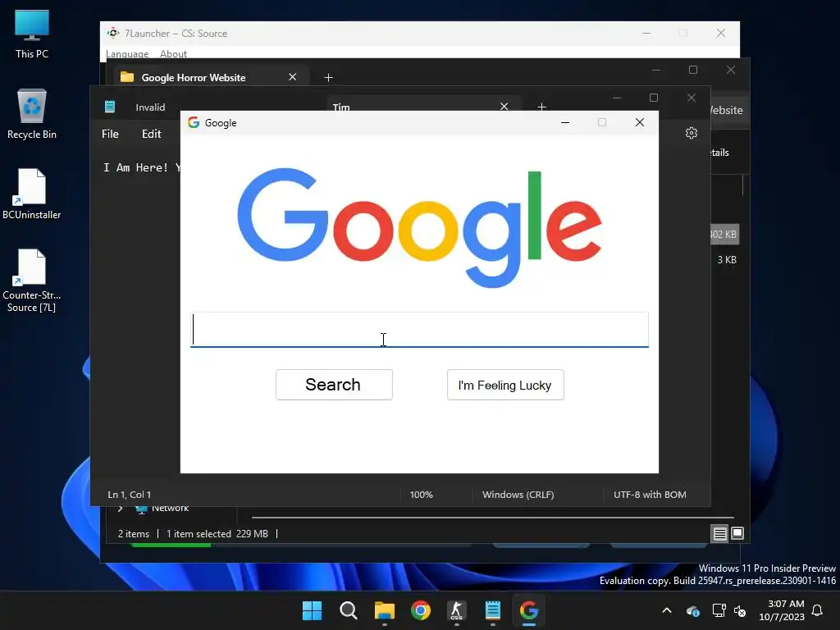Viewport: 840px width, 630px height.
Task: Click the Google search input field
Action: click(x=419, y=330)
